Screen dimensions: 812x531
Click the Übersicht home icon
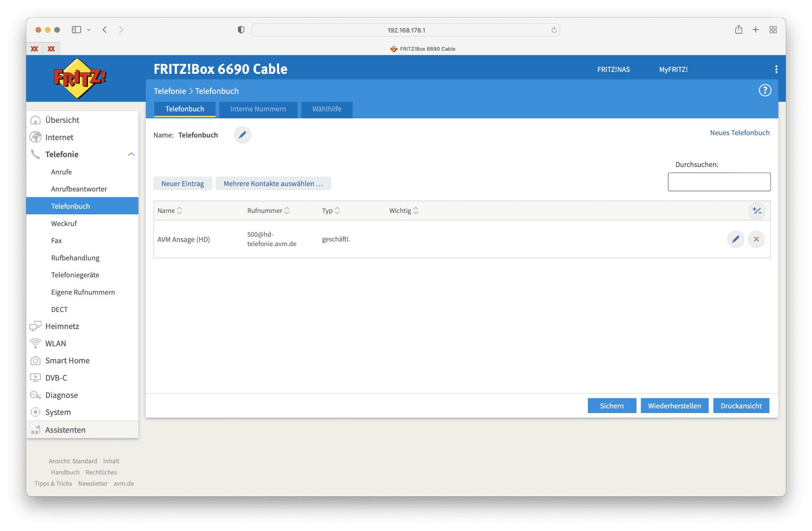coord(36,120)
